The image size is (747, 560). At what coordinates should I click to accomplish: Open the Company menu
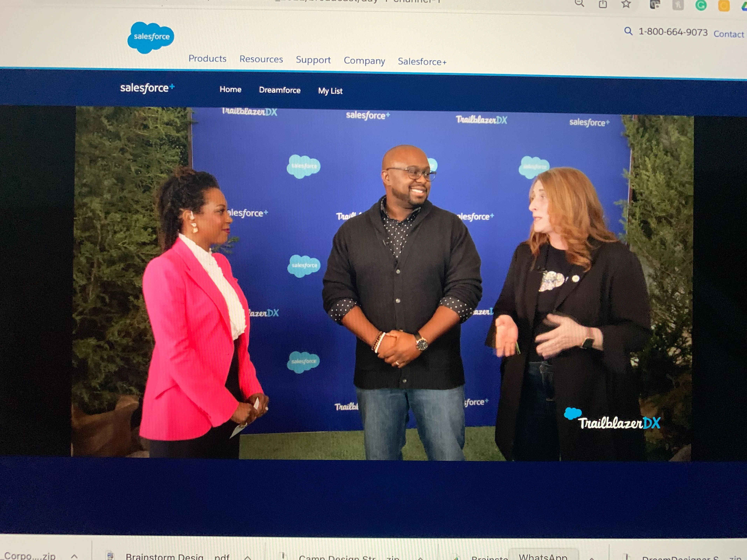pos(364,61)
